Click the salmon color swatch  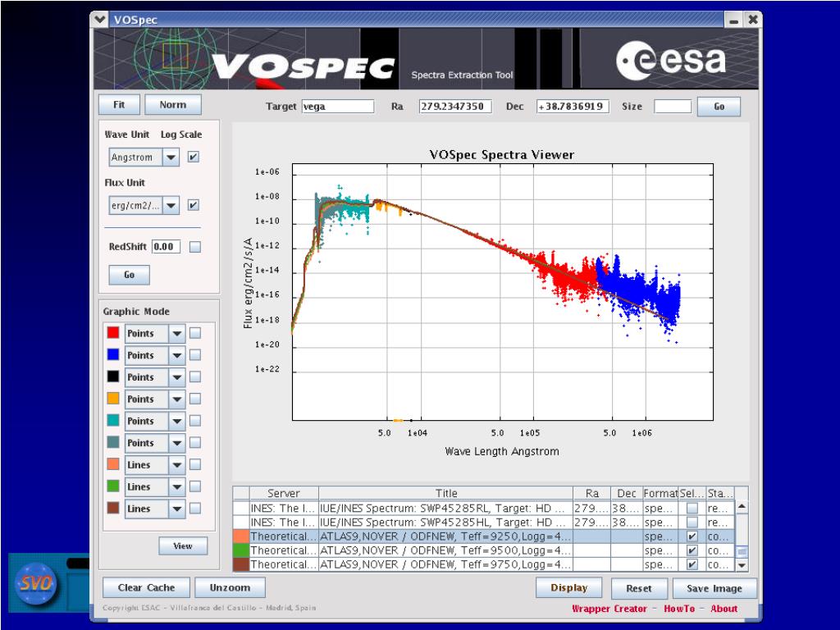pos(113,464)
